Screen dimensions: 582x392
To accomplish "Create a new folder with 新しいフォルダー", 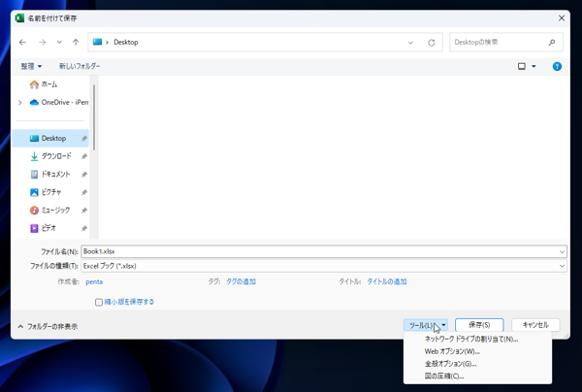I will (80, 66).
